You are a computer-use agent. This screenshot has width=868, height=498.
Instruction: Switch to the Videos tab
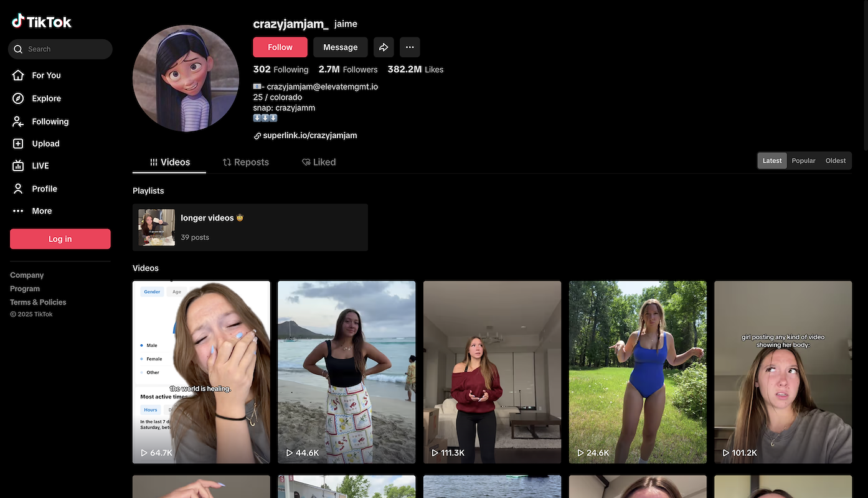tap(169, 162)
